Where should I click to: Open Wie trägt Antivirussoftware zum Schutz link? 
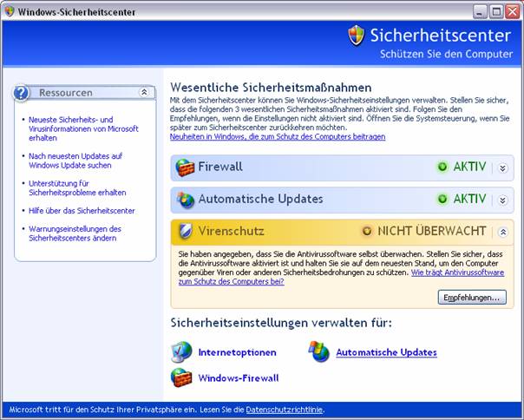[457, 272]
